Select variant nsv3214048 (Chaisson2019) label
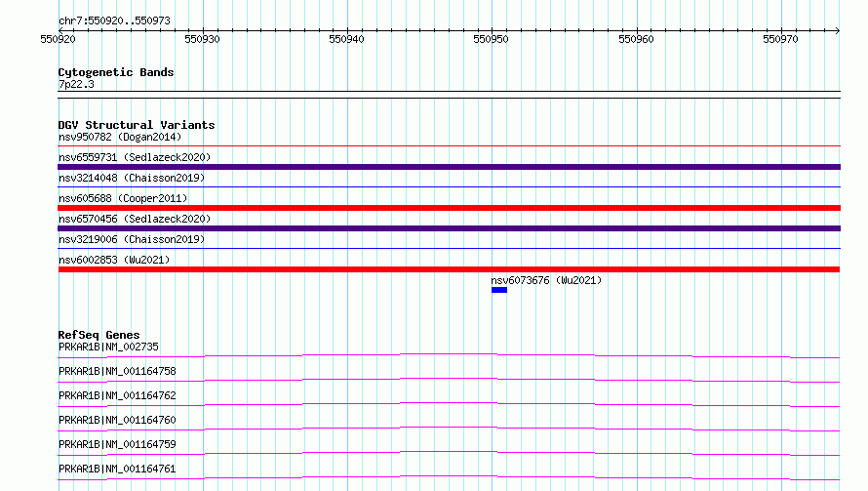Image resolution: width=868 pixels, height=491 pixels. click(x=132, y=178)
